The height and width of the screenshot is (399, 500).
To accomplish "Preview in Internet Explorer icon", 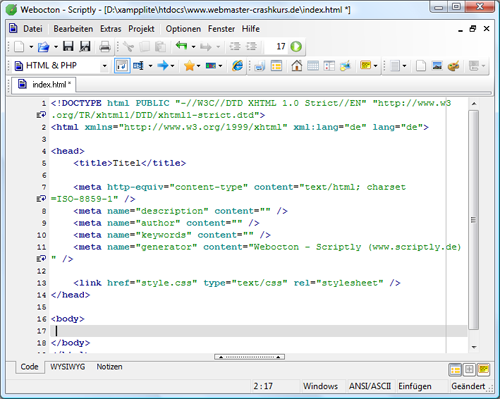I will pos(237,65).
